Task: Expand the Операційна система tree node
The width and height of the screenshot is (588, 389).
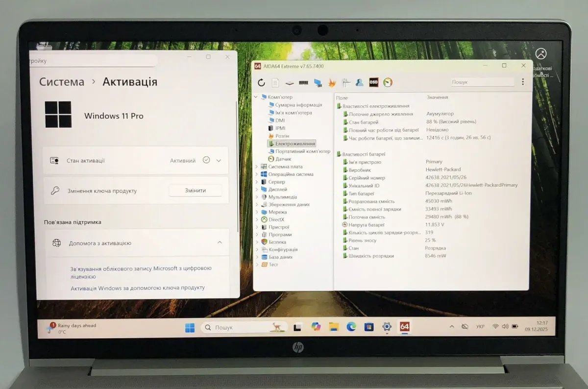Action: coord(256,174)
